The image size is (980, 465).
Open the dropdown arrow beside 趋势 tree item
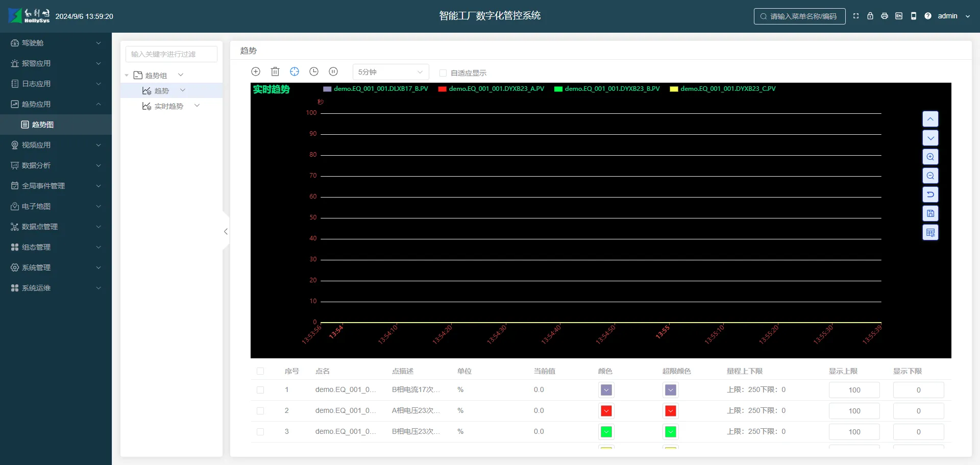183,90
